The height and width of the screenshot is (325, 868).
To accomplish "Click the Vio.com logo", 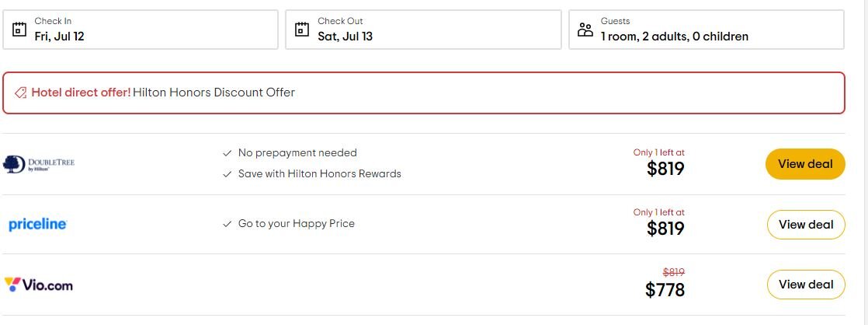I will 39,285.
